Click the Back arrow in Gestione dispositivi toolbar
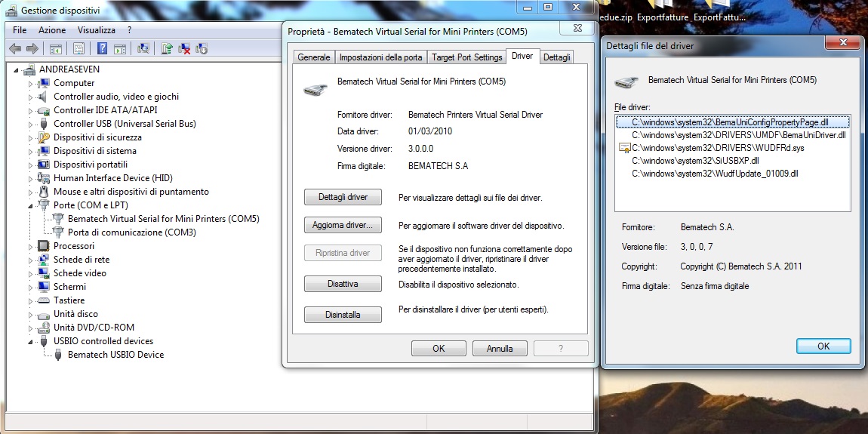868x434 pixels. [15, 49]
